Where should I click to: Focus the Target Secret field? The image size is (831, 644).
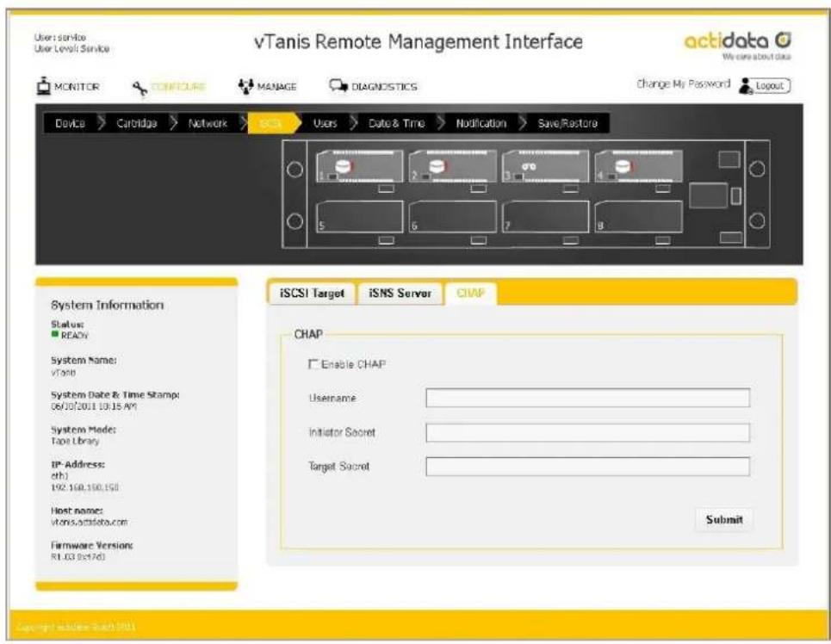(x=588, y=467)
